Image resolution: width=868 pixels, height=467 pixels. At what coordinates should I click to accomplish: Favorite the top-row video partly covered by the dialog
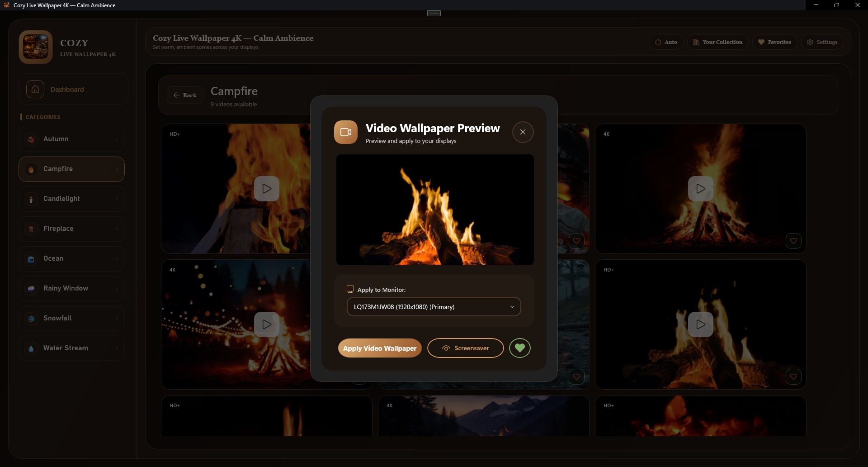[x=576, y=241]
